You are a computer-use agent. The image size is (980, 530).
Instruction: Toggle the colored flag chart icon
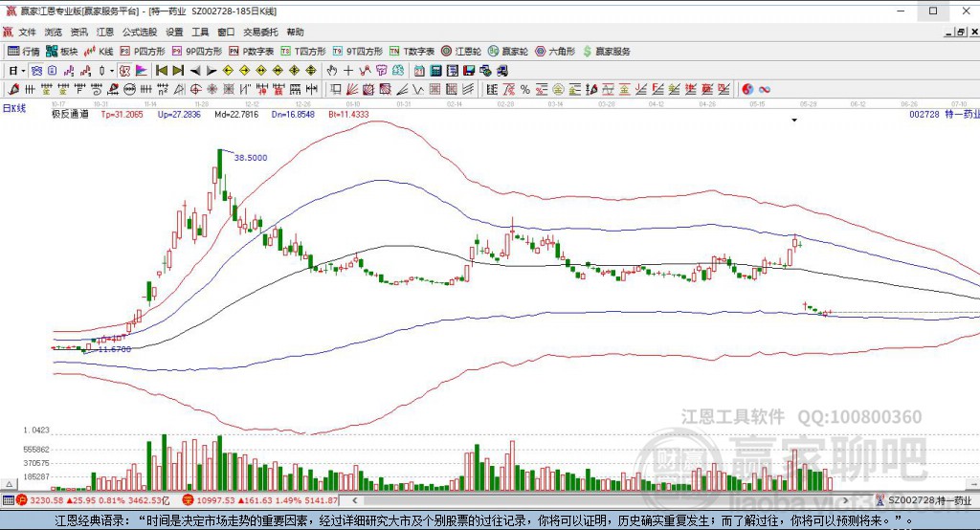[142, 71]
